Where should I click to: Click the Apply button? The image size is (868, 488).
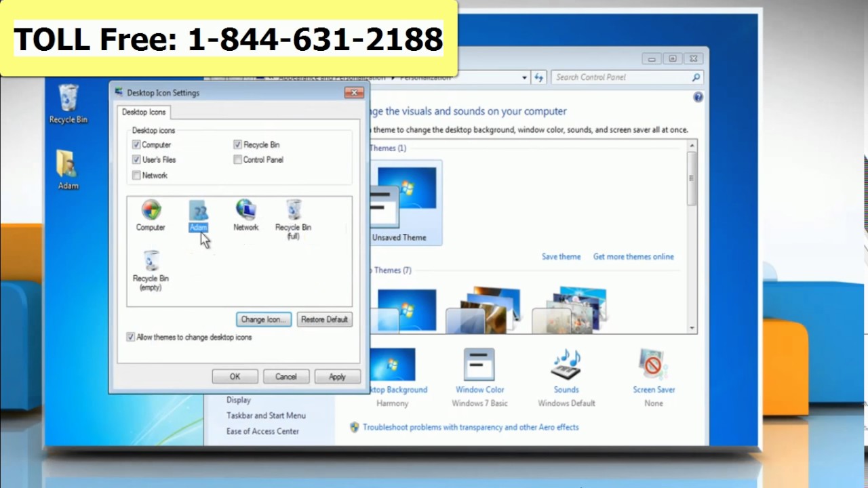(337, 377)
